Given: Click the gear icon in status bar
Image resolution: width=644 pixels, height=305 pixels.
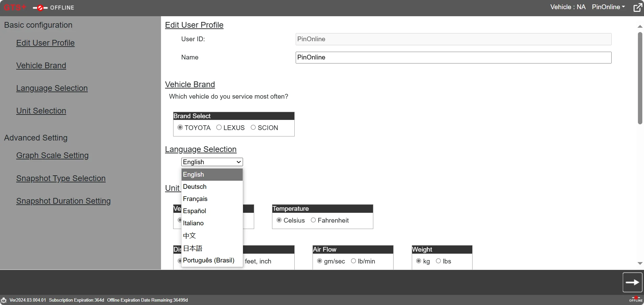Looking at the screenshot, I should (4, 300).
